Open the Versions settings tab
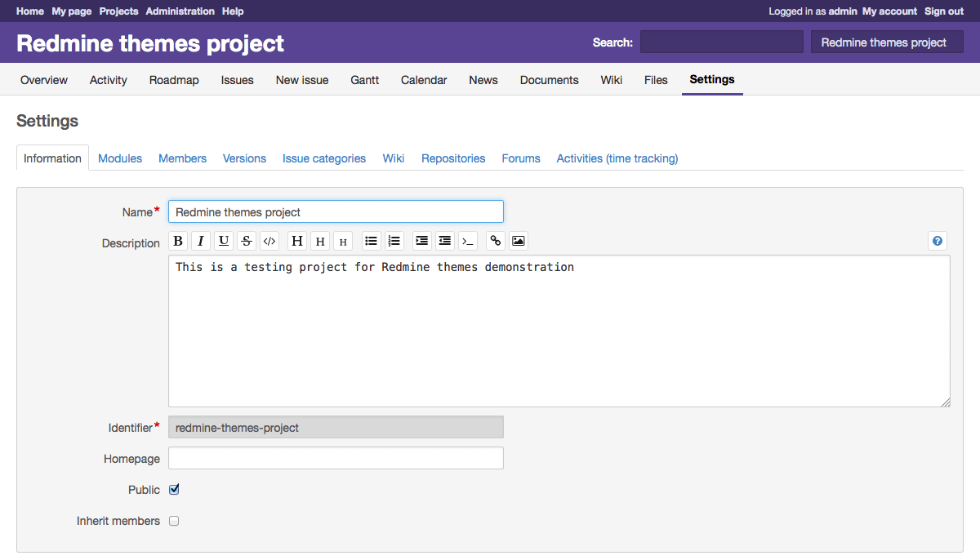 (x=244, y=158)
